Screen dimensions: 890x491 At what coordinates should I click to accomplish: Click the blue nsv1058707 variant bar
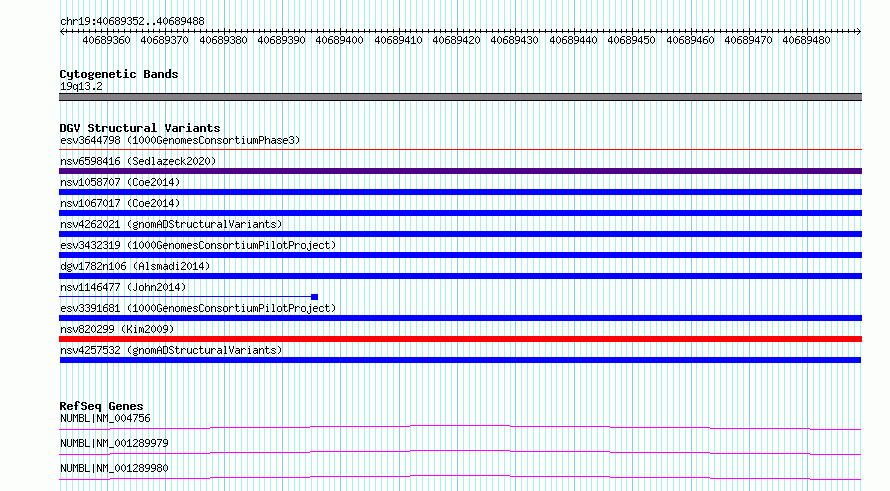tap(460, 192)
